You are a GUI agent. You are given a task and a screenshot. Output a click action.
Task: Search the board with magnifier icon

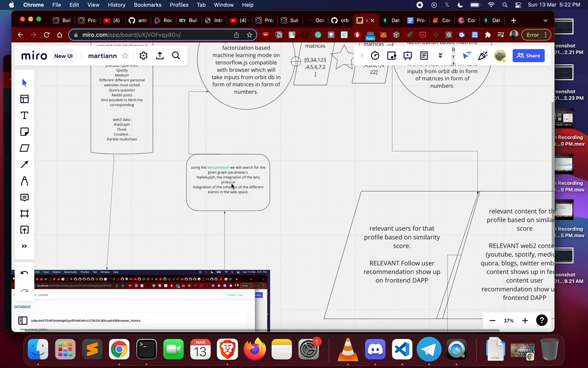coord(176,56)
